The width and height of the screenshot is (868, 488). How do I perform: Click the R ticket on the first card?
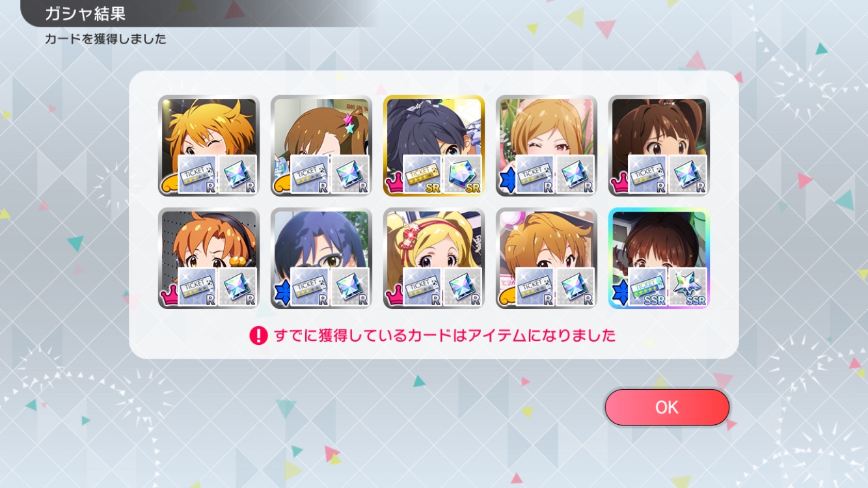[197, 174]
